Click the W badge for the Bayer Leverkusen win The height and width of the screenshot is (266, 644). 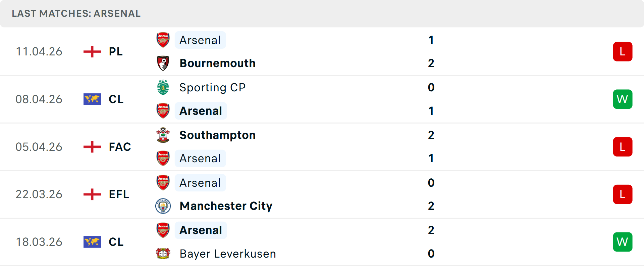623,242
